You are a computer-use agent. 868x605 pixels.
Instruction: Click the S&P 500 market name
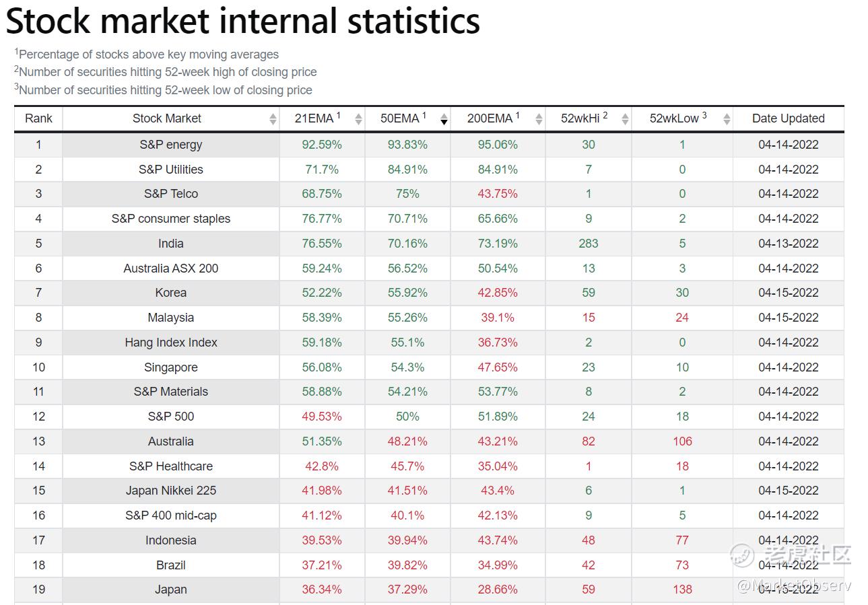click(171, 417)
